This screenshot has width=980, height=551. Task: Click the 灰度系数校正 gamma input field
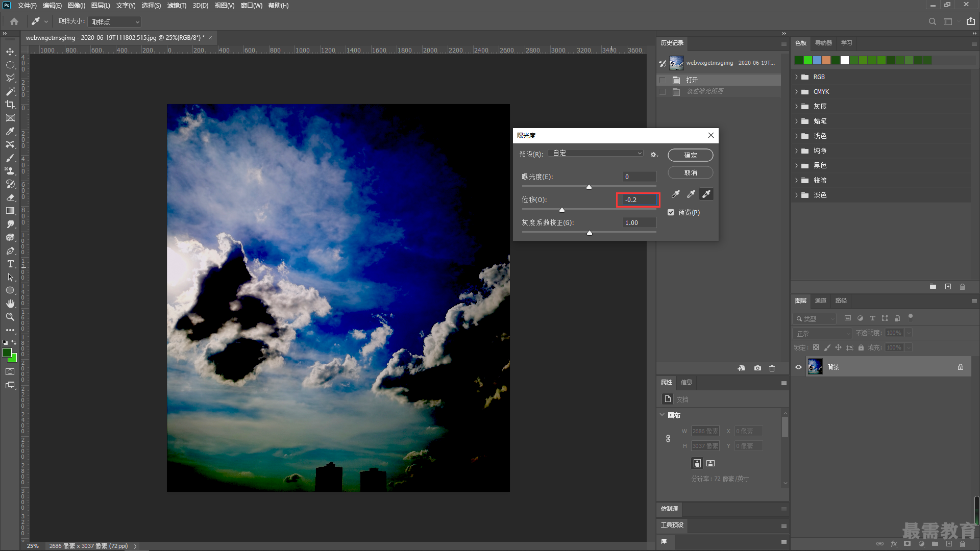[639, 223]
